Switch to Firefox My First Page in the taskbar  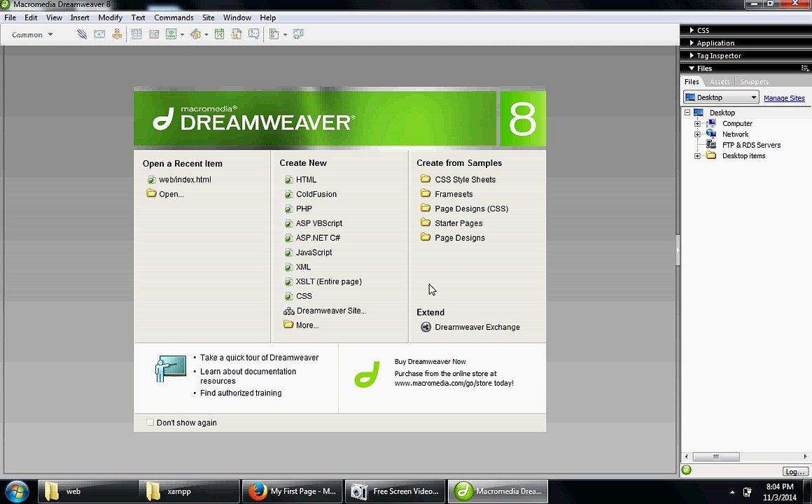click(x=292, y=491)
